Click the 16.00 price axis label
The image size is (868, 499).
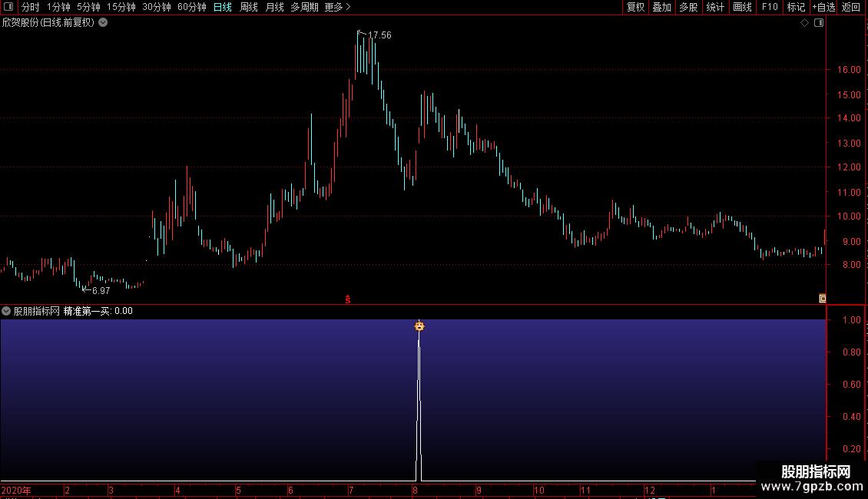849,70
